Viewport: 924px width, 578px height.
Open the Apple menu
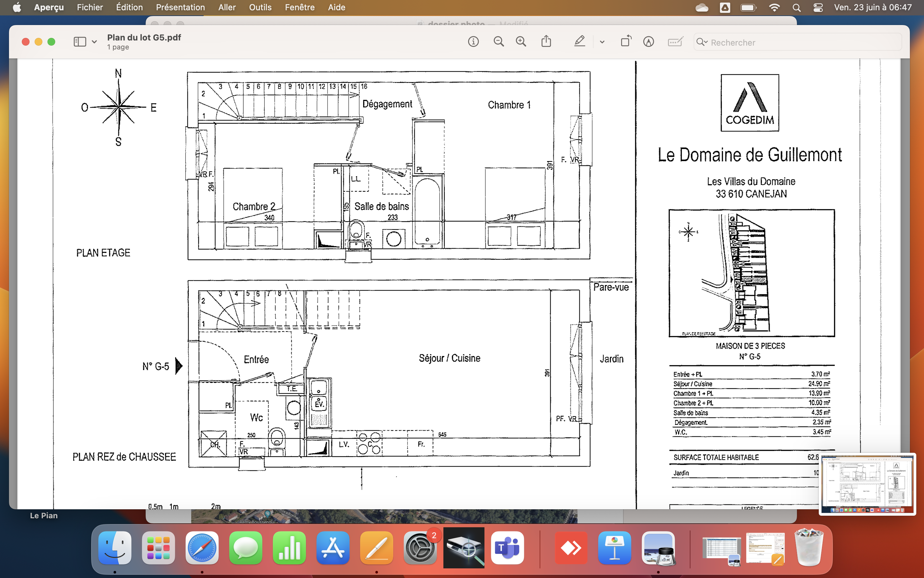(17, 7)
